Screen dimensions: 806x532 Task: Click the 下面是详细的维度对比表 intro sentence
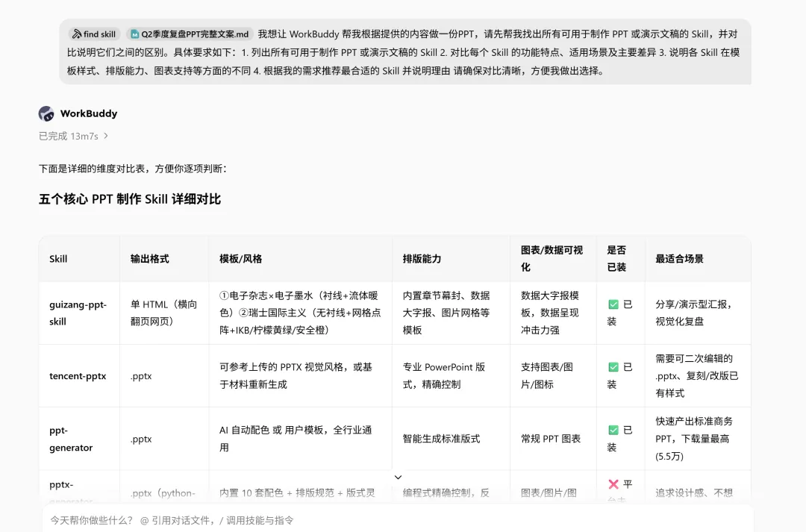[133, 169]
